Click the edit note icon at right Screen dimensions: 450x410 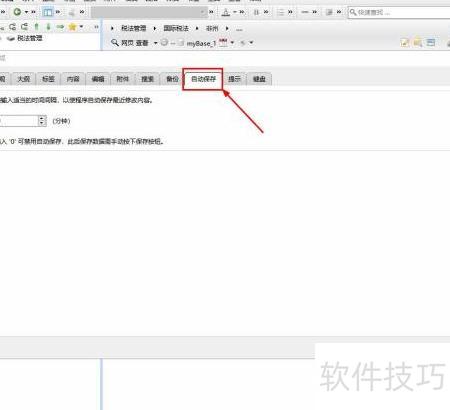[405, 42]
